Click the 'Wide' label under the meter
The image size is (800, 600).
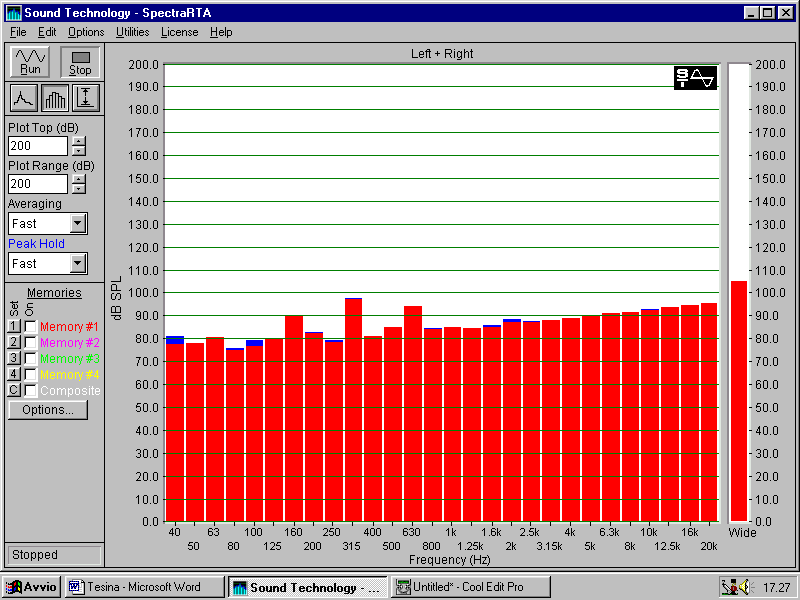[x=742, y=533]
